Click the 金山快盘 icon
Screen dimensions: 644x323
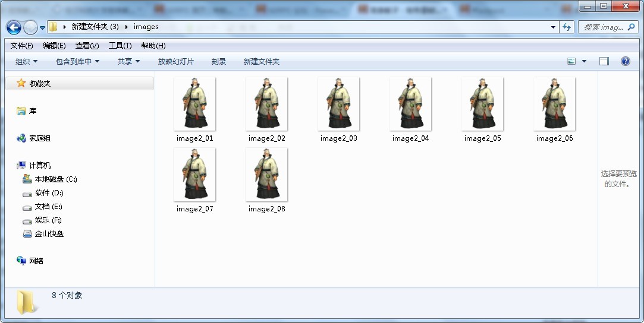click(x=27, y=234)
